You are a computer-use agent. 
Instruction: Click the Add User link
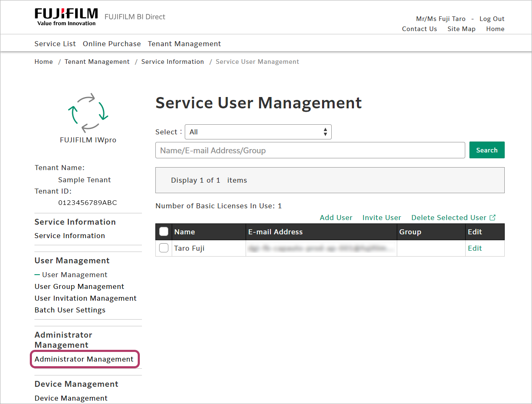click(336, 218)
